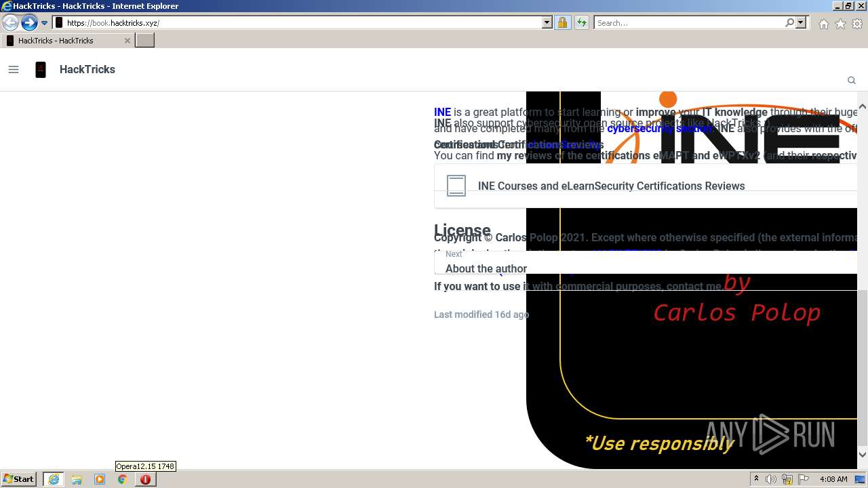Close the HackTricks tab
The width and height of the screenshot is (868, 488).
(127, 41)
